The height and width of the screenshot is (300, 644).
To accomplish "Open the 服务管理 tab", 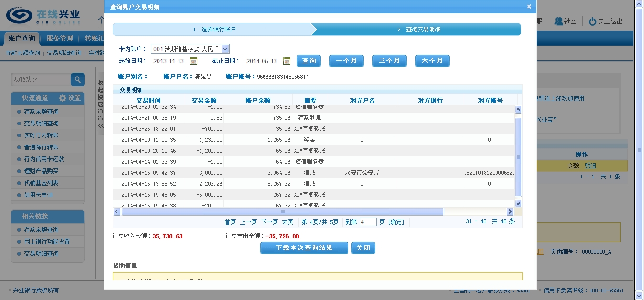I will tap(60, 38).
